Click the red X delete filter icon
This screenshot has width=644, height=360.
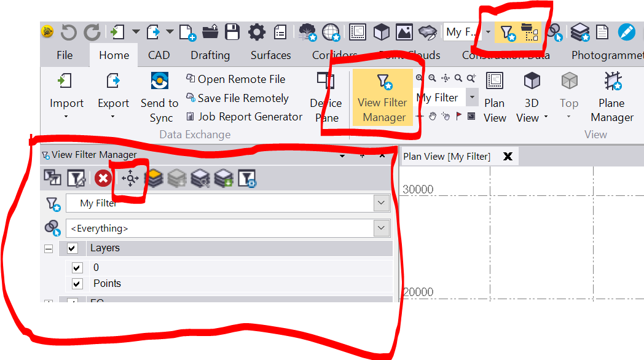103,179
